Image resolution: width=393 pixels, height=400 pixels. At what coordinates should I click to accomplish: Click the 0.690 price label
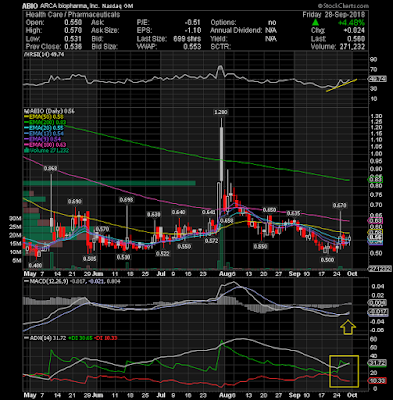point(75,201)
